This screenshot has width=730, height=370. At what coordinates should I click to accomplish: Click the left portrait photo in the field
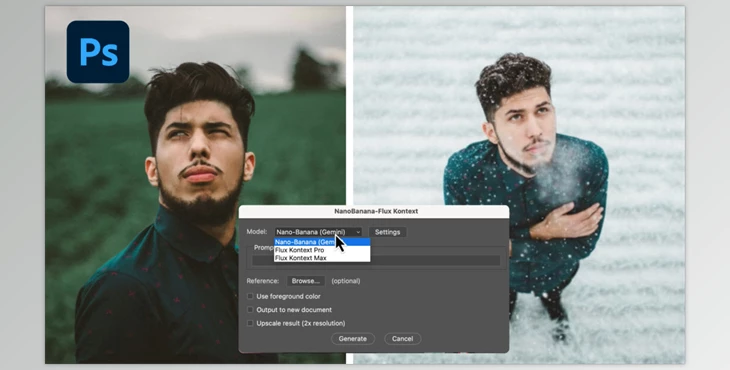pyautogui.click(x=195, y=185)
